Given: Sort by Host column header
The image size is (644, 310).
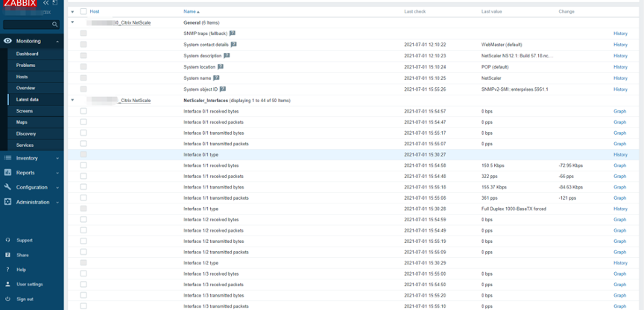Looking at the screenshot, I should click(x=95, y=11).
